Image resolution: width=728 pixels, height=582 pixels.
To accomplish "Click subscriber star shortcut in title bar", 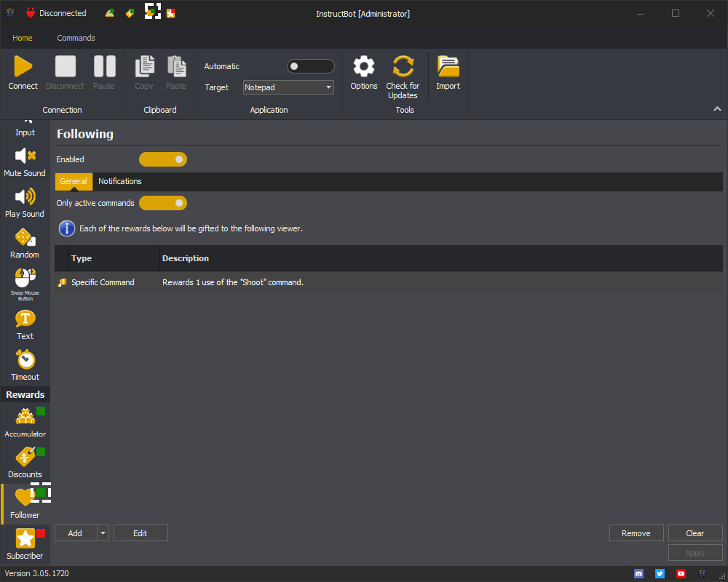I will (x=171, y=14).
